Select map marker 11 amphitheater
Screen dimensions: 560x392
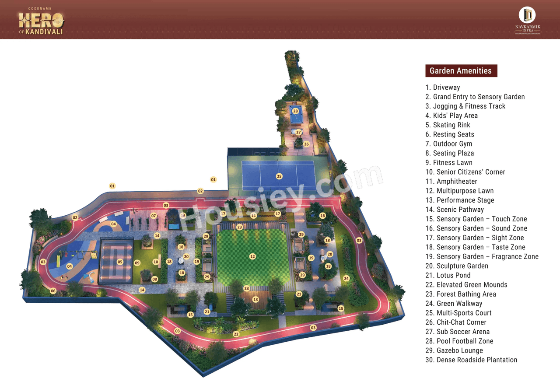[x=253, y=215]
